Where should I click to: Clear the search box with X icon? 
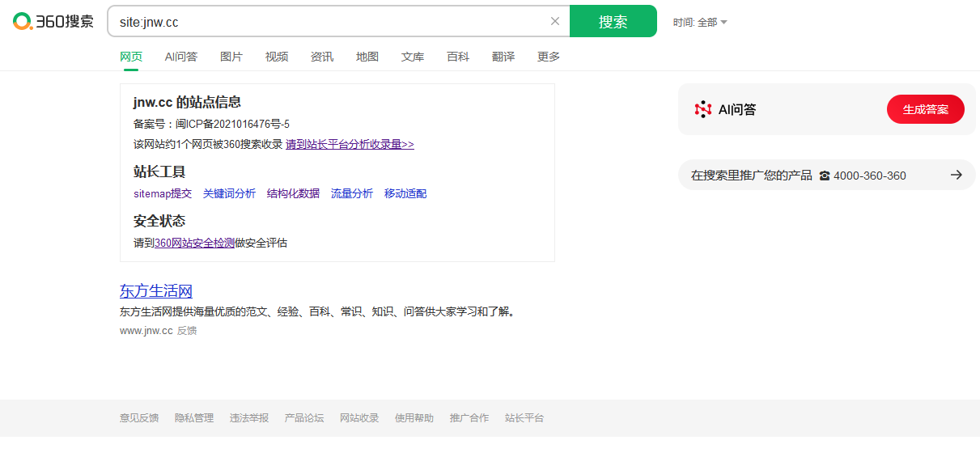pyautogui.click(x=555, y=22)
